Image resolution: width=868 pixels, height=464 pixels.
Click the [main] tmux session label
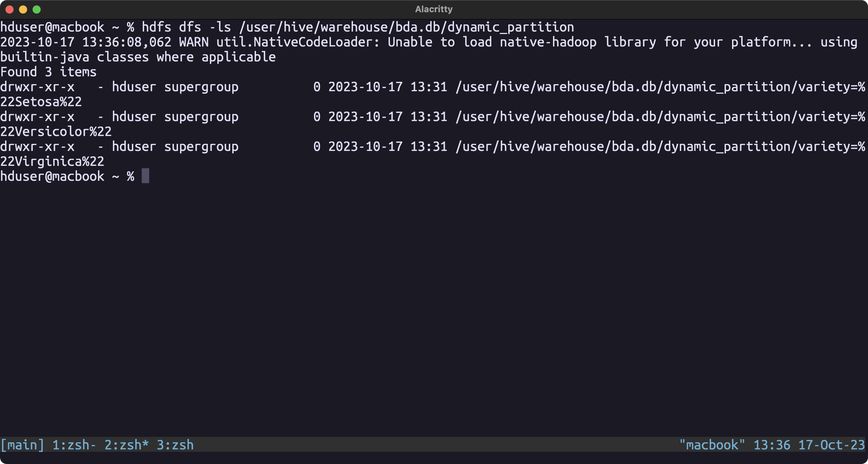tap(22, 445)
